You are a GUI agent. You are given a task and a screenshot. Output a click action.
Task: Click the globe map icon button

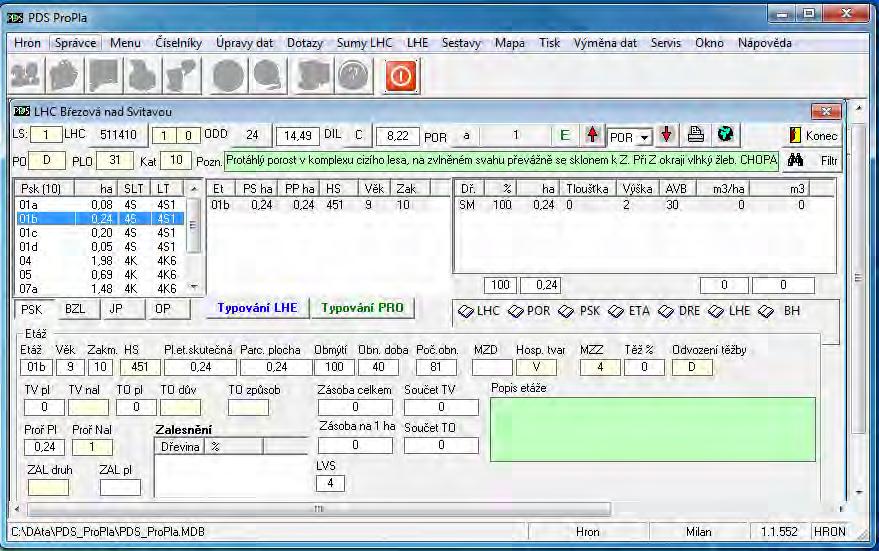(x=725, y=135)
